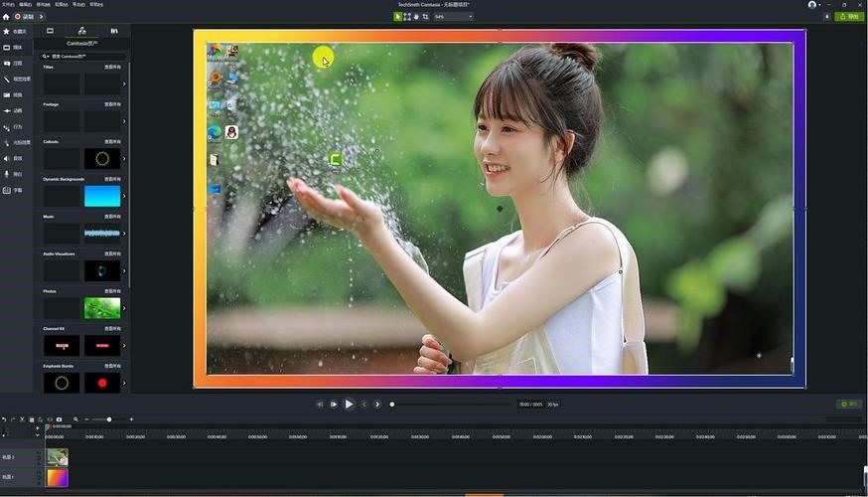Switch to the Library tab
Screen dimensions: 868x497
click(x=114, y=31)
